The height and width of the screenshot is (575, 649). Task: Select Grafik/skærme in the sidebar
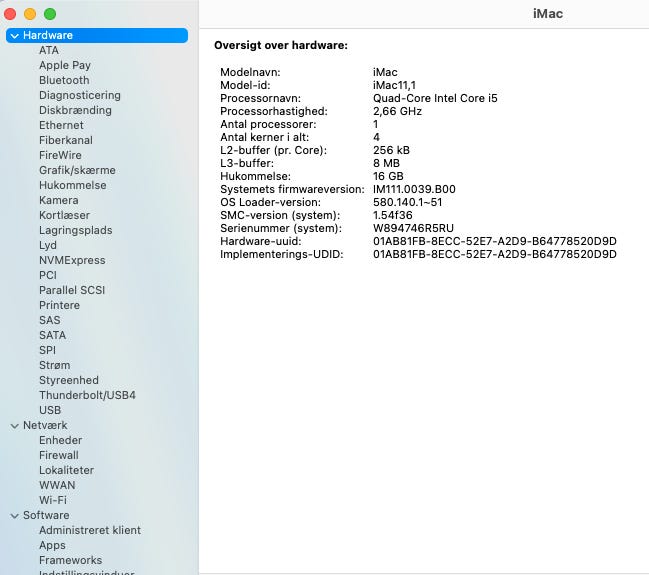pyautogui.click(x=77, y=170)
